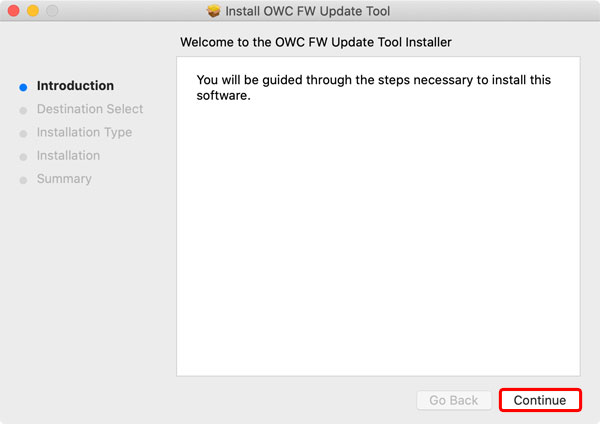
Task: Select the Destination Select step
Action: tap(90, 109)
